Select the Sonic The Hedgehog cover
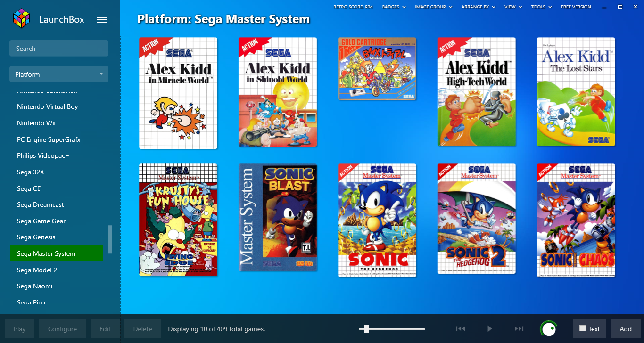This screenshot has height=343, width=644. coord(377,220)
